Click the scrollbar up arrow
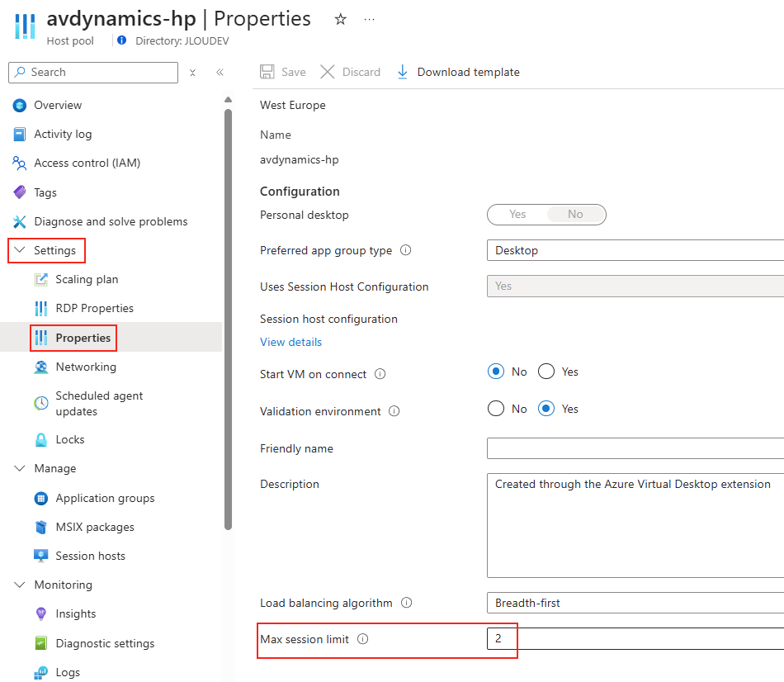Image resolution: width=784 pixels, height=682 pixels. (228, 100)
